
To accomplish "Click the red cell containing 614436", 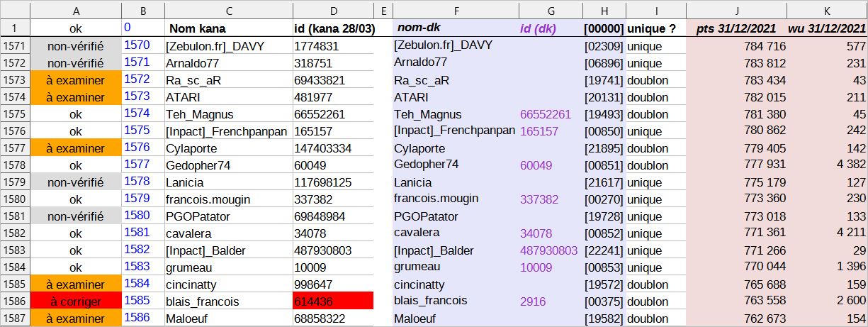I will 333,301.
